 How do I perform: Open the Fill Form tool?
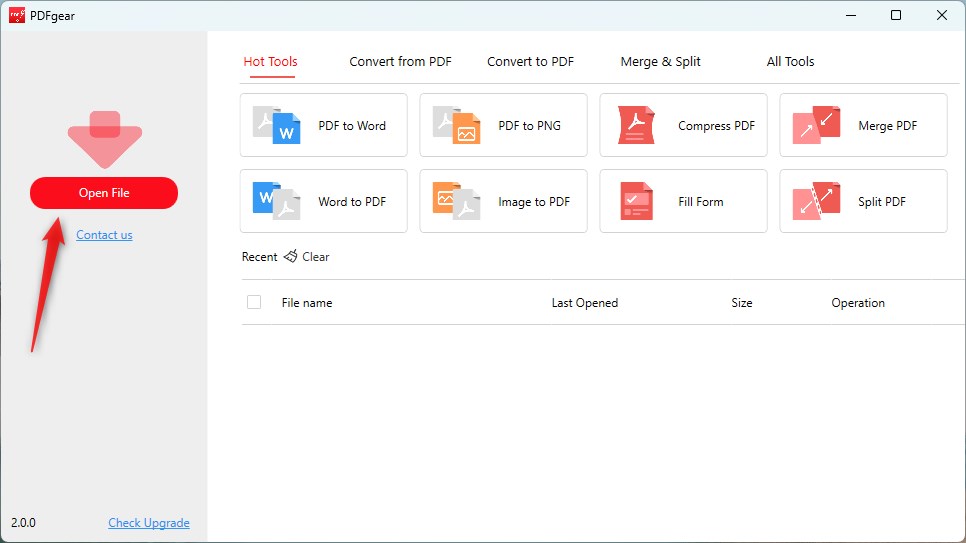coord(683,201)
